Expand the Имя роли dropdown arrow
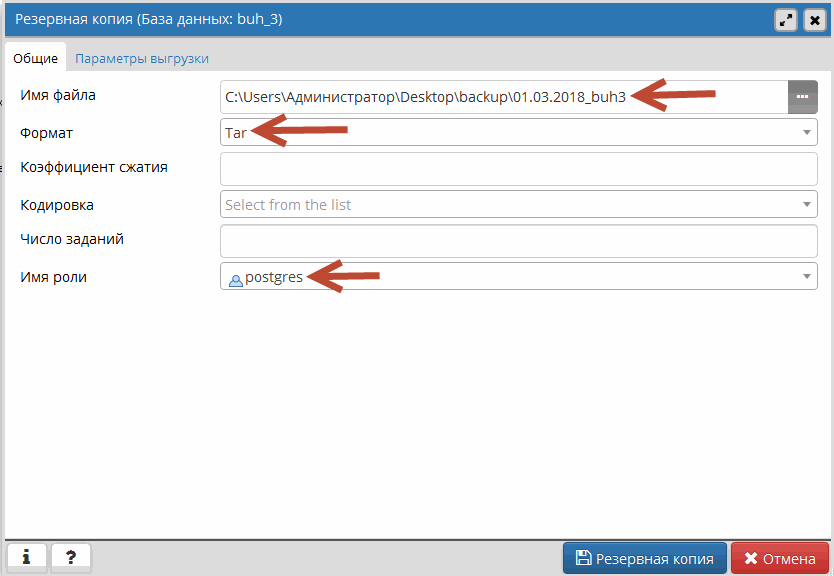Image resolution: width=834 pixels, height=576 pixels. pos(806,277)
